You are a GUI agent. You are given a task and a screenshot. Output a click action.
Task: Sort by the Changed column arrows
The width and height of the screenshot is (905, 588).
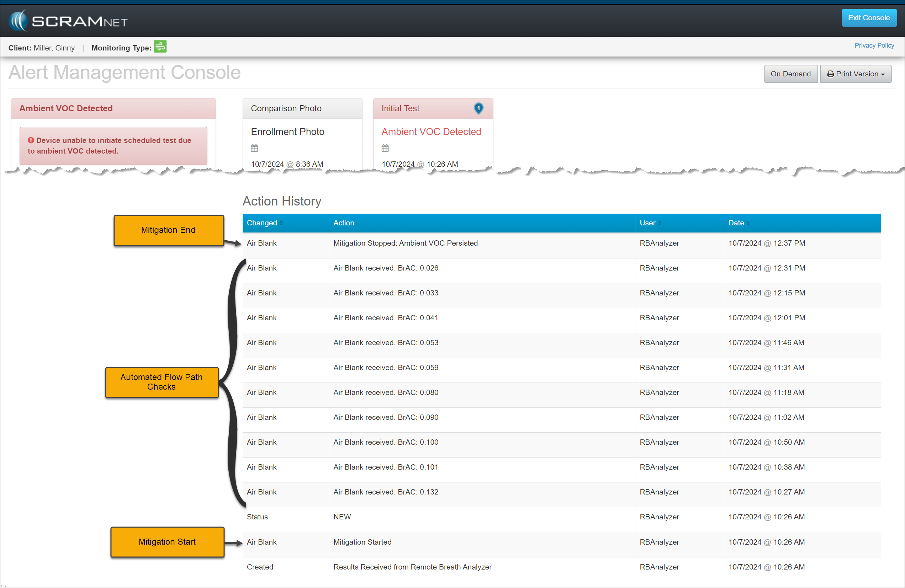[x=281, y=223]
